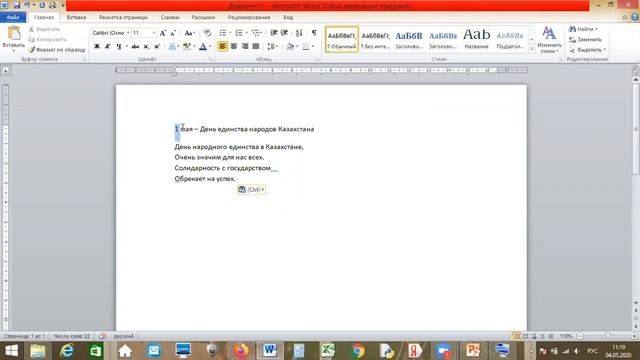Open Найти (Find) dropdown arrow
The image size is (640, 360).
(597, 29)
